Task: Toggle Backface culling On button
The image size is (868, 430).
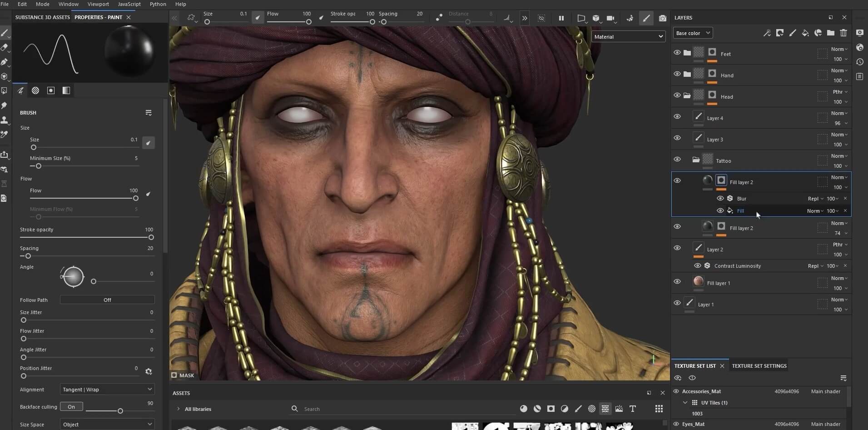Action: (x=71, y=407)
